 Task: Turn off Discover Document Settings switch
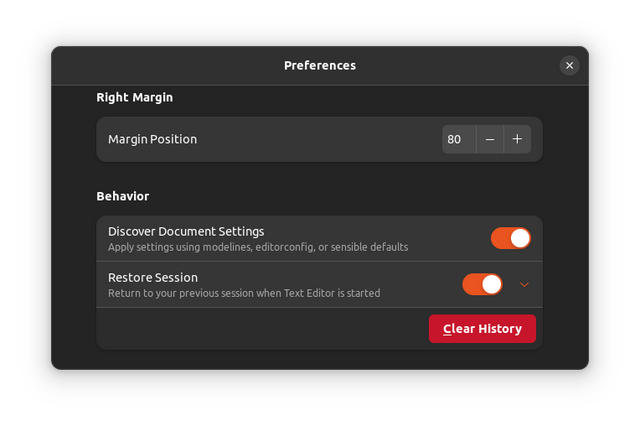point(511,238)
